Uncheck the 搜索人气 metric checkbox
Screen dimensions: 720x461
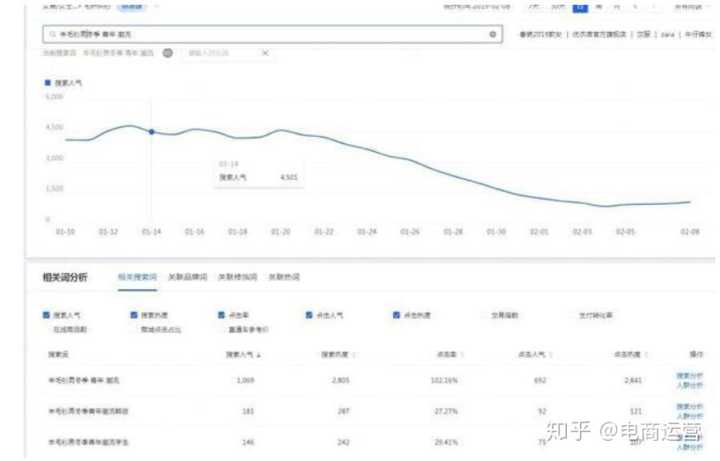tap(47, 315)
